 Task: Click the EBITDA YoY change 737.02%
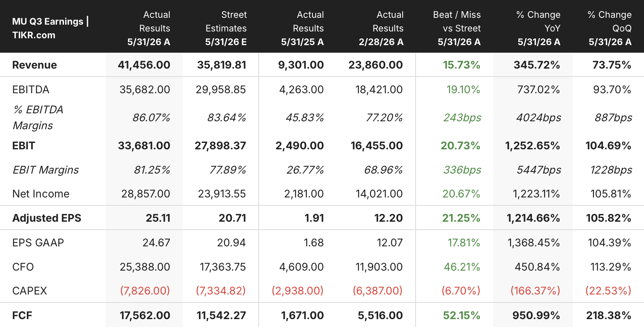point(539,89)
